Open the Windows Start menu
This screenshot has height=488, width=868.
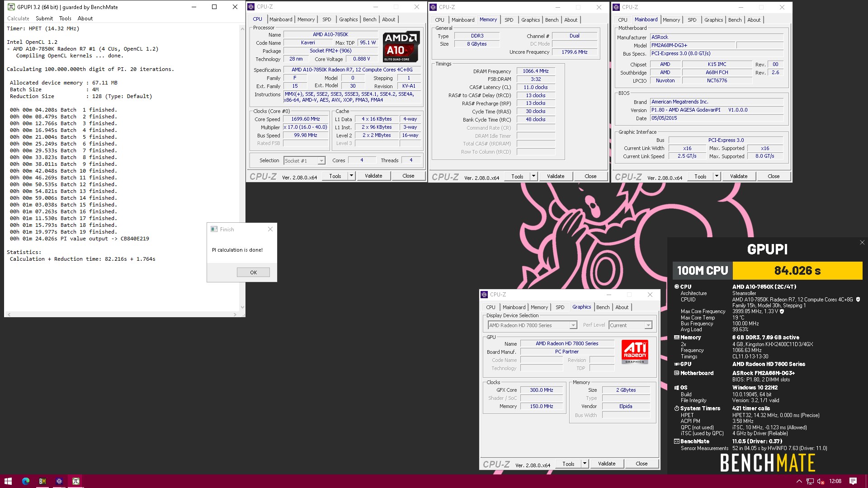pos(8,481)
